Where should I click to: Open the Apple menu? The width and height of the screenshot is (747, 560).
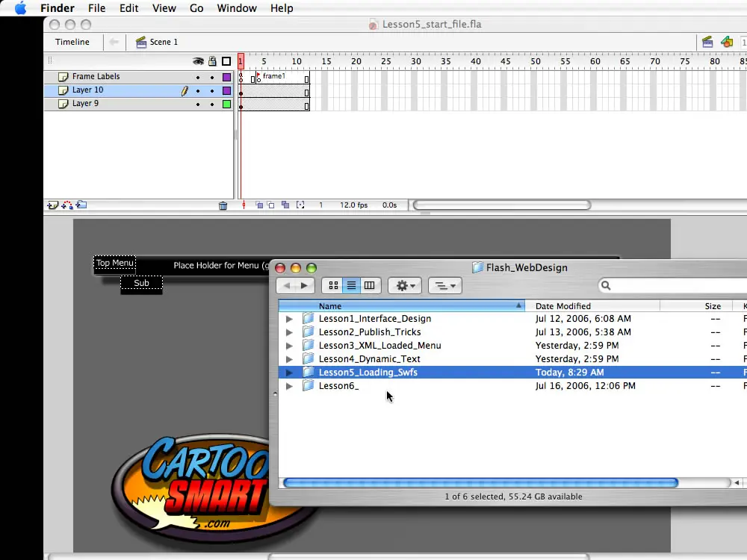click(20, 8)
